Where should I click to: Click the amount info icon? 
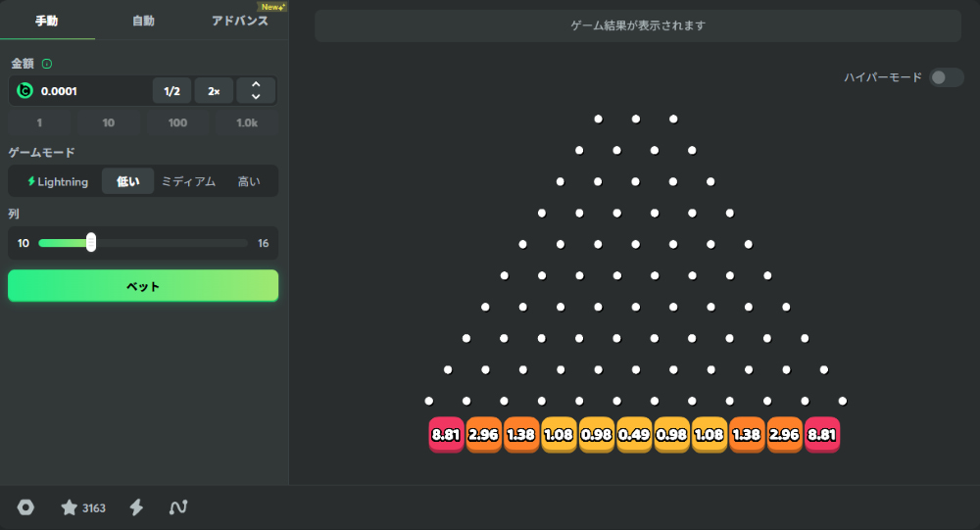(47, 64)
